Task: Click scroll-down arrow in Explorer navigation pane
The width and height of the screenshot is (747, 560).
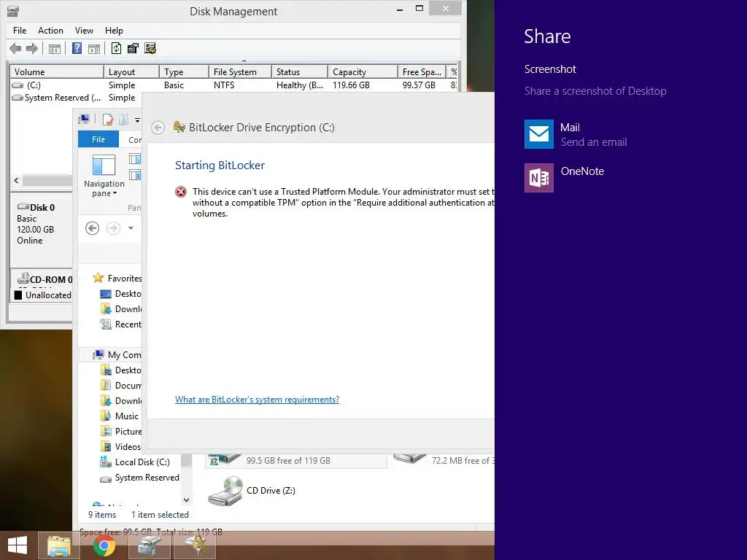Action: pyautogui.click(x=186, y=499)
